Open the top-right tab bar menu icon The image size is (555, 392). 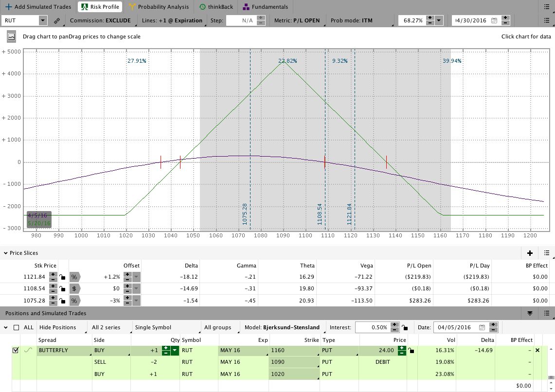(547, 7)
